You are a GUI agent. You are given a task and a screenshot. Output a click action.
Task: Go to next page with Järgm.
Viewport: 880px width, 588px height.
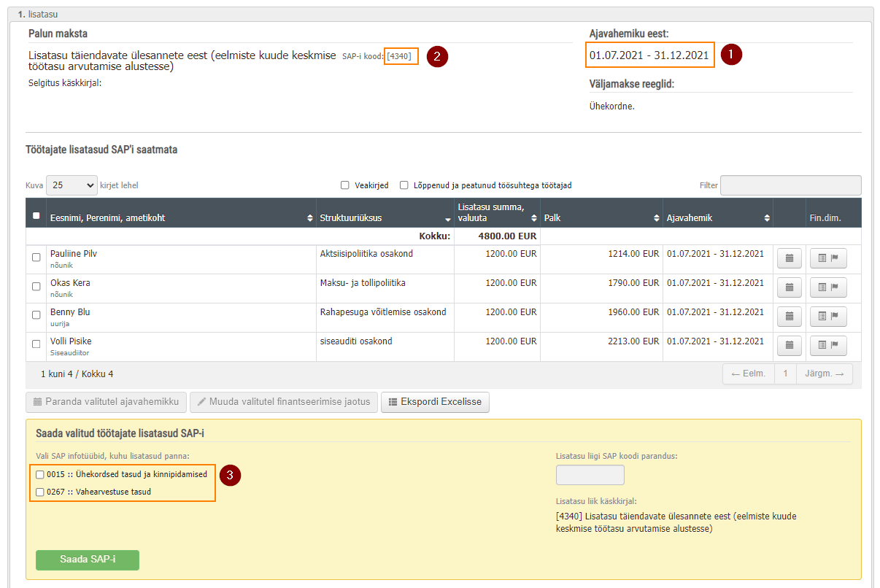pos(825,374)
